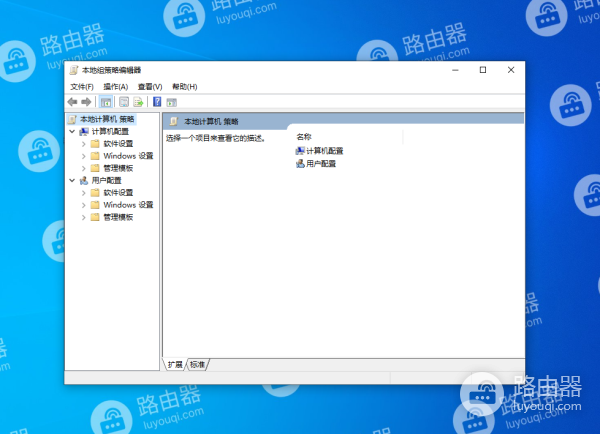Screen dimensions: 600x434
Task: Open the 查看(V) menu
Action: 150,87
